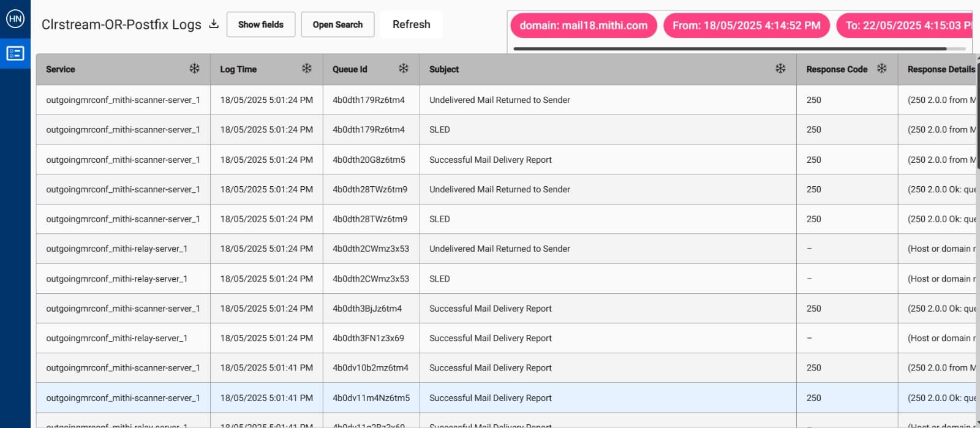Open the logs panel icon in sidebar
Screen dimensions: 980x428
[x=15, y=53]
